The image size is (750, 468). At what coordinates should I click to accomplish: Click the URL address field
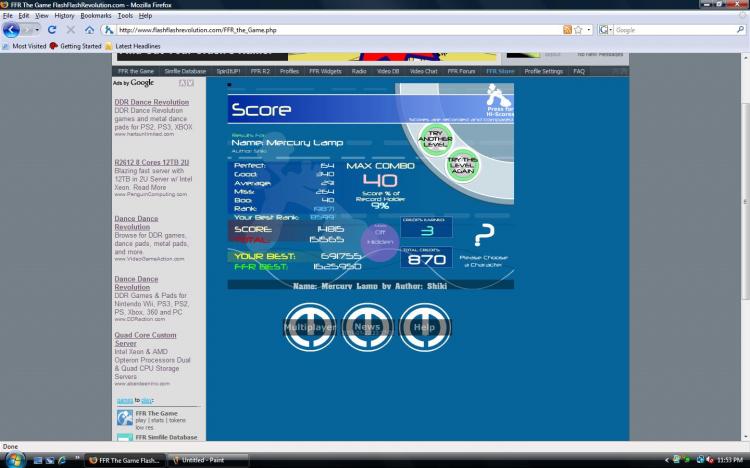339,30
